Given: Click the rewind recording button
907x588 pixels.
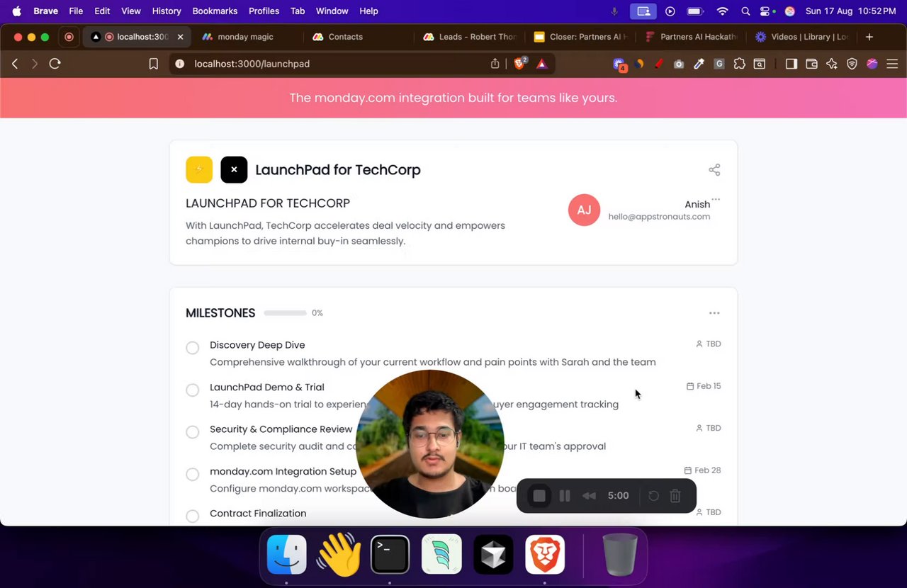Looking at the screenshot, I should [x=589, y=496].
